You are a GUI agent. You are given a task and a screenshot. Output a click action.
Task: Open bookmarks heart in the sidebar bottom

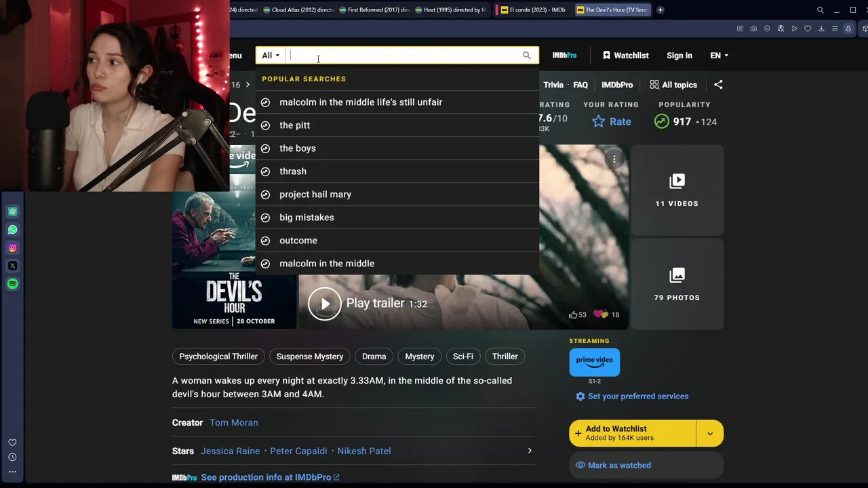click(x=12, y=443)
